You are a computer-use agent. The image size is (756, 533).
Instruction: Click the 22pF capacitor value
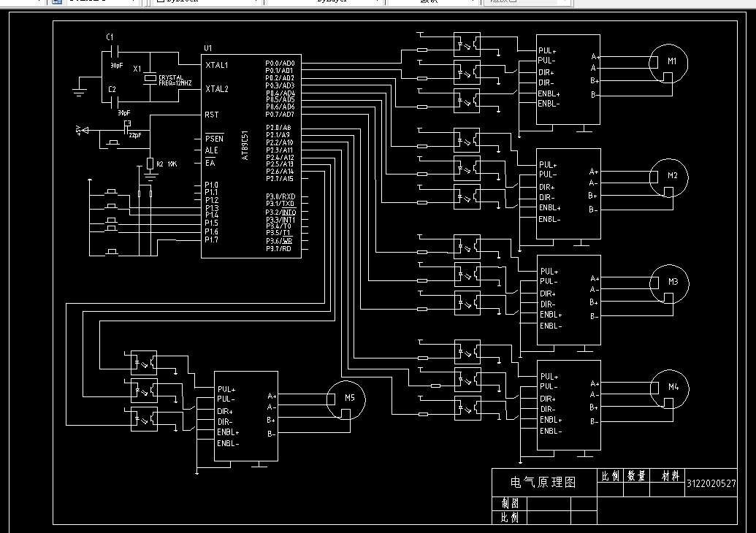pyautogui.click(x=135, y=135)
